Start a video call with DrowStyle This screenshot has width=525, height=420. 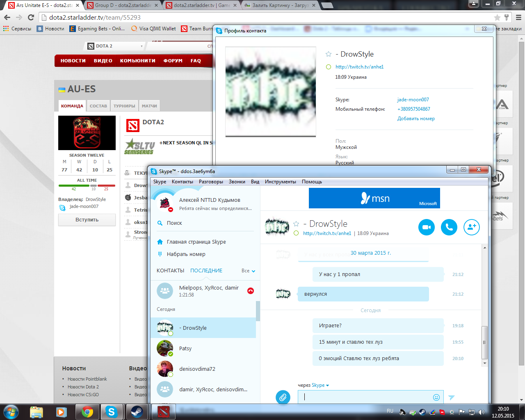(x=427, y=227)
